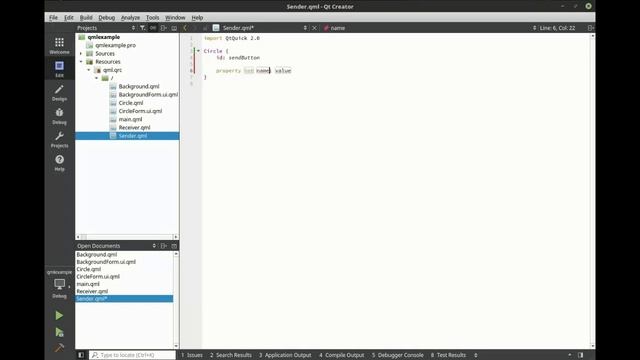The height and width of the screenshot is (360, 640).
Task: Open the qmlexample kit selector monitor icon
Action: tap(60, 284)
